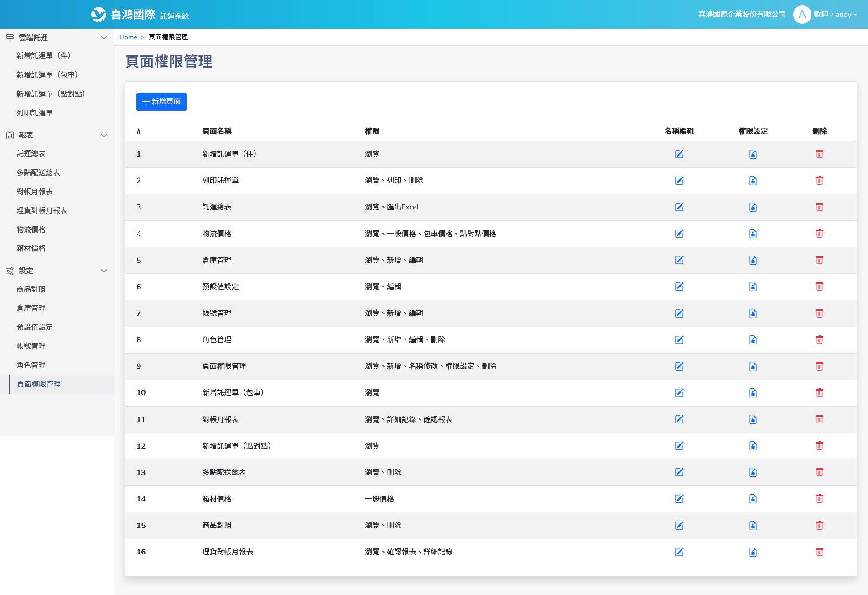868x595 pixels.
Task: Collapse the 雲端託運 sidebar section
Action: tap(104, 38)
